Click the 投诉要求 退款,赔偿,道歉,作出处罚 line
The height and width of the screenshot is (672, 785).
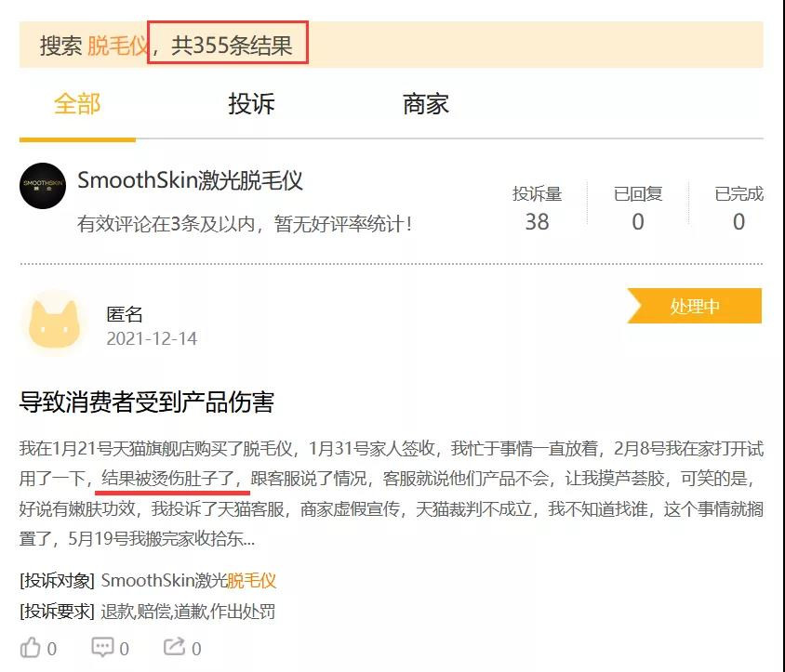[147, 611]
